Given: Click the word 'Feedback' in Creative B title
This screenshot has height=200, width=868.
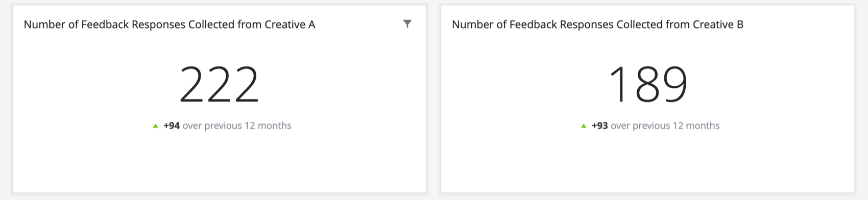Looking at the screenshot, I should click(x=537, y=24).
